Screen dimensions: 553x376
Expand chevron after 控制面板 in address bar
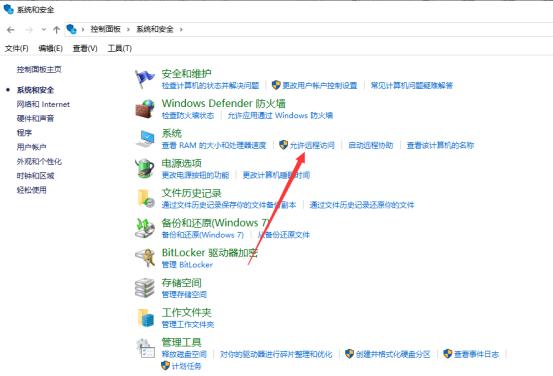(x=128, y=30)
